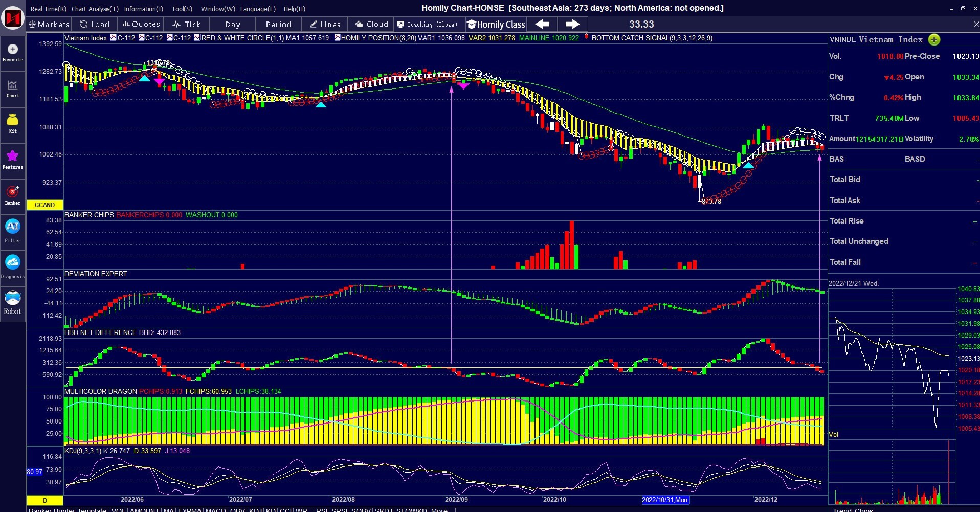Image resolution: width=980 pixels, height=512 pixels.
Task: Open the Window(W) menu
Action: pos(218,9)
